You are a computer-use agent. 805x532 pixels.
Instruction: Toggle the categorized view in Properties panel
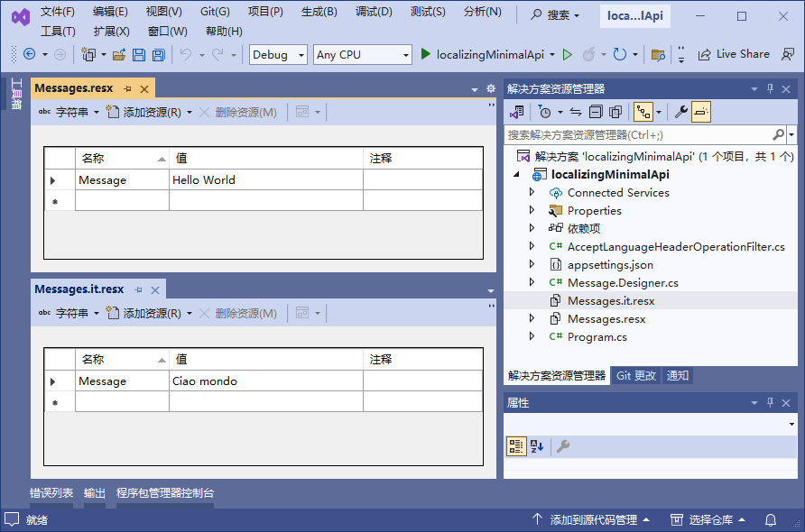pyautogui.click(x=516, y=446)
